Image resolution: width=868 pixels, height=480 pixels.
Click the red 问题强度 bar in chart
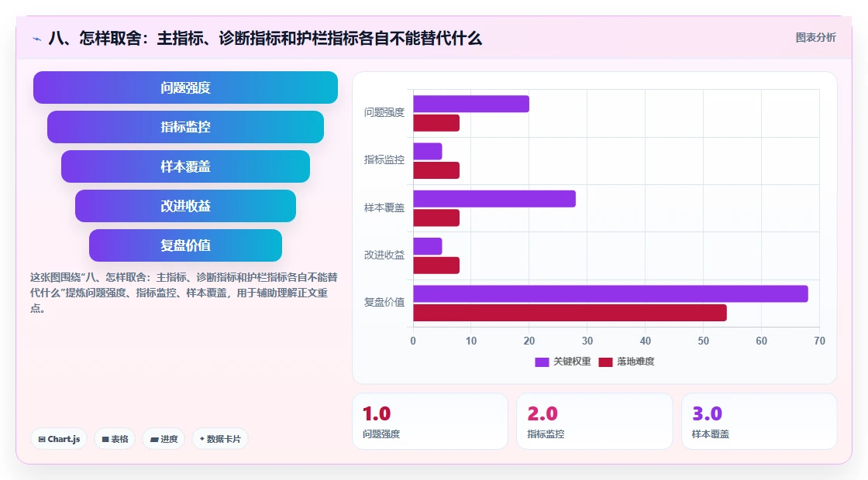(x=436, y=123)
